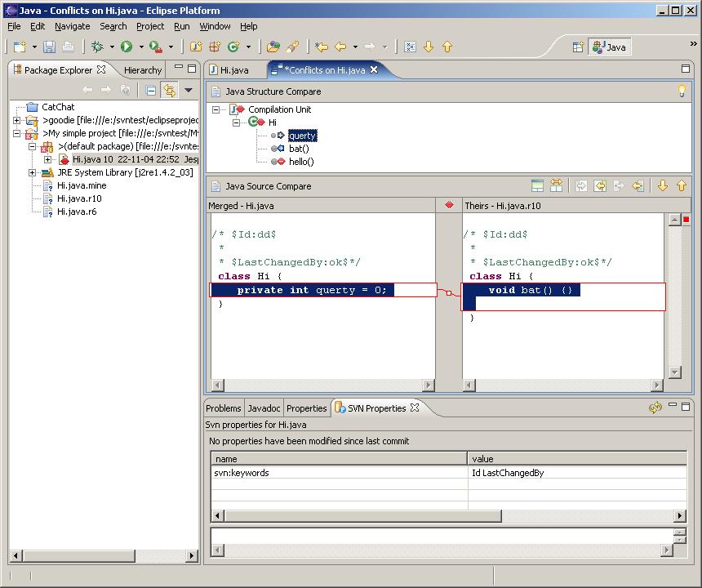Image resolution: width=702 pixels, height=588 pixels.
Task: Open the File menu
Action: [x=14, y=26]
